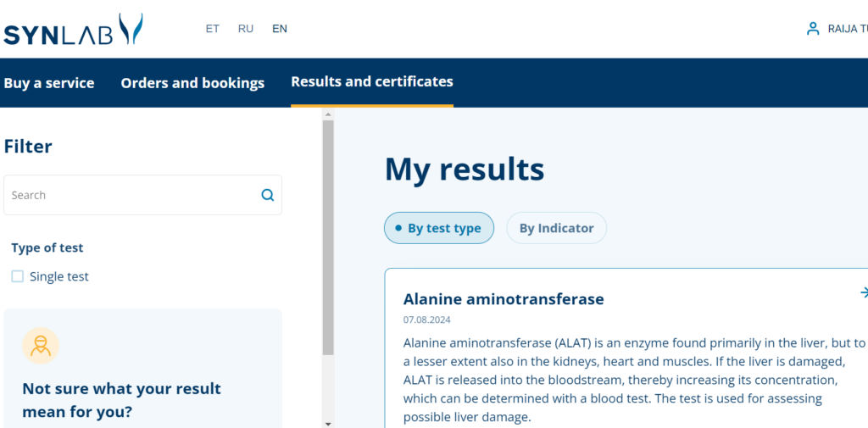Select the Results and certificates tab
The width and height of the screenshot is (868, 428).
(x=371, y=82)
